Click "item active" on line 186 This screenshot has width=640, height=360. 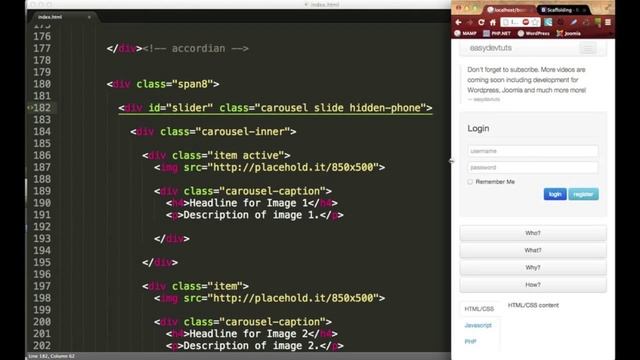coord(246,156)
